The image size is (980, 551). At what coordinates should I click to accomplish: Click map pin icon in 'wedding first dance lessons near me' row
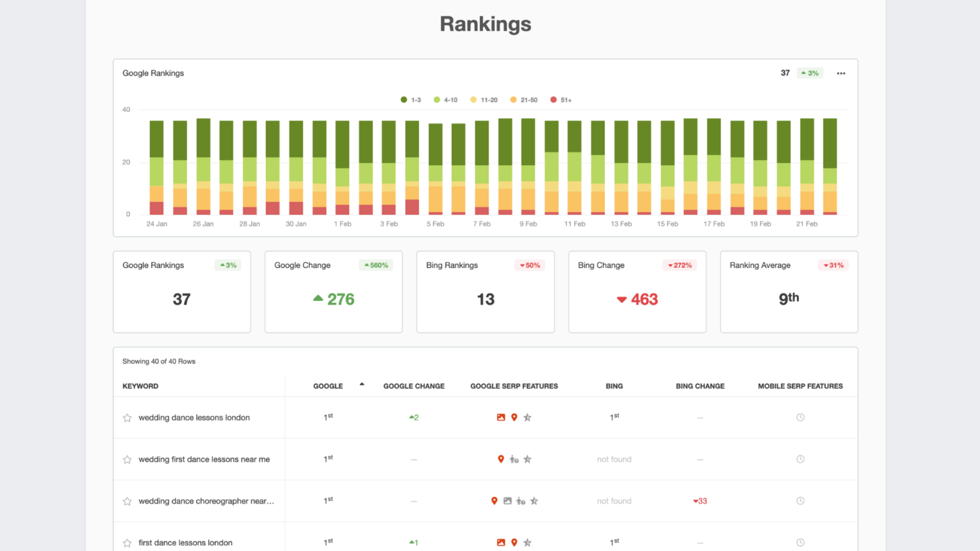click(501, 459)
